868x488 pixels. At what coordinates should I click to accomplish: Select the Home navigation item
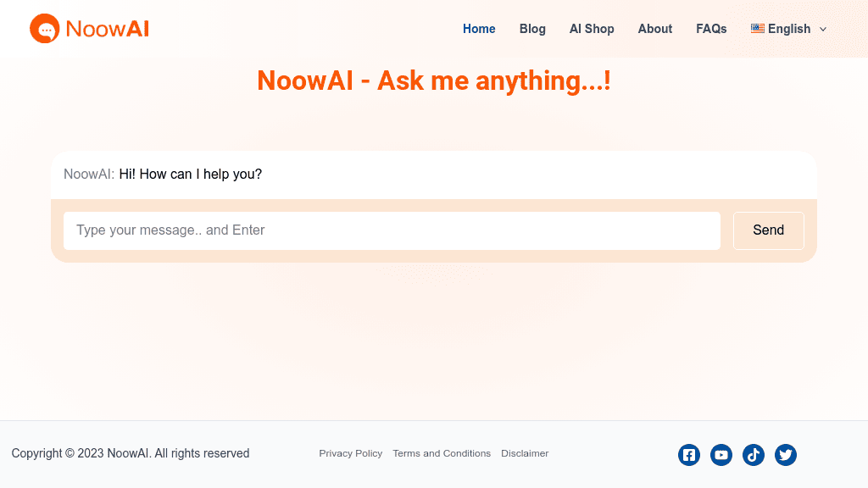tap(479, 28)
